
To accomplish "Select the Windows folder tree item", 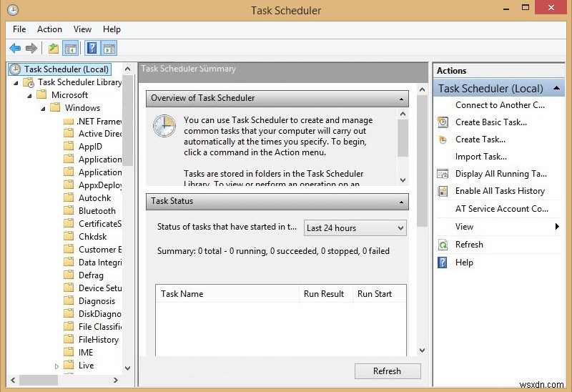I will pos(82,108).
